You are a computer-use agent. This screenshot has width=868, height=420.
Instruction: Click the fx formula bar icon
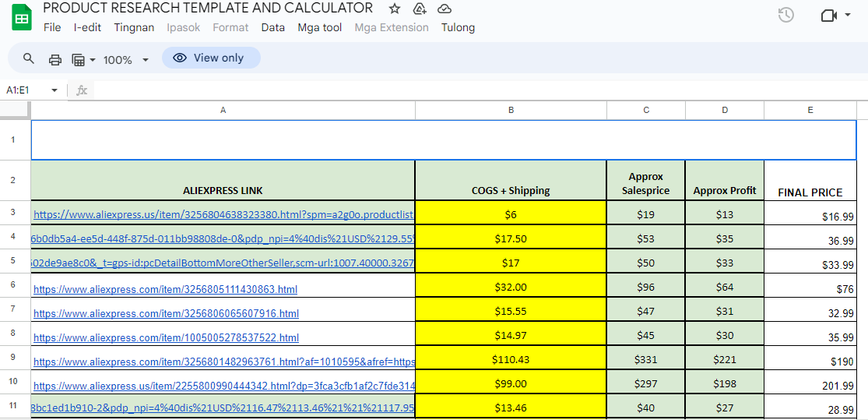pyautogui.click(x=82, y=90)
